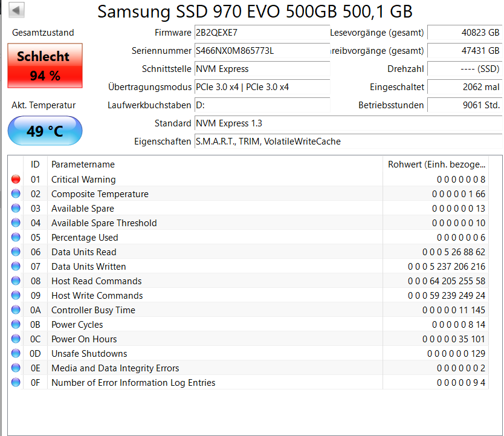Click the blue status dot for Available Spare row 03
This screenshot has height=436, width=504.
16,208
